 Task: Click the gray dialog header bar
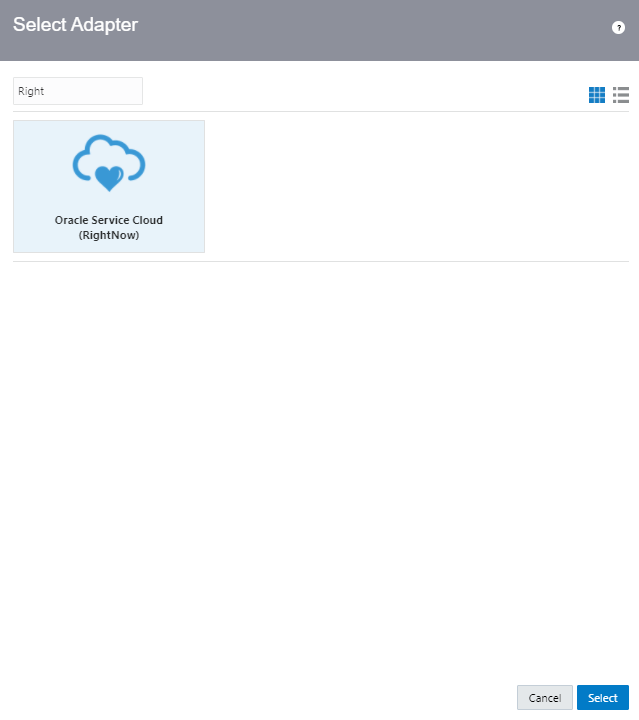(350, 30)
